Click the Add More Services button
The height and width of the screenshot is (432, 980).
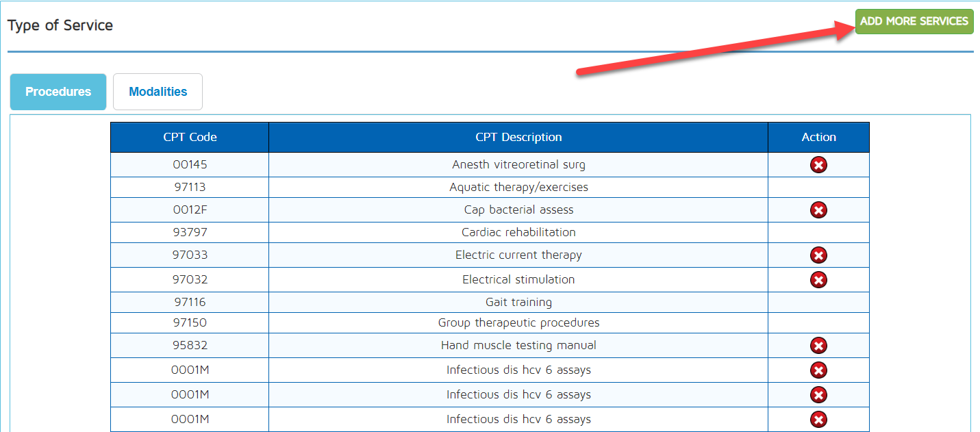[914, 21]
